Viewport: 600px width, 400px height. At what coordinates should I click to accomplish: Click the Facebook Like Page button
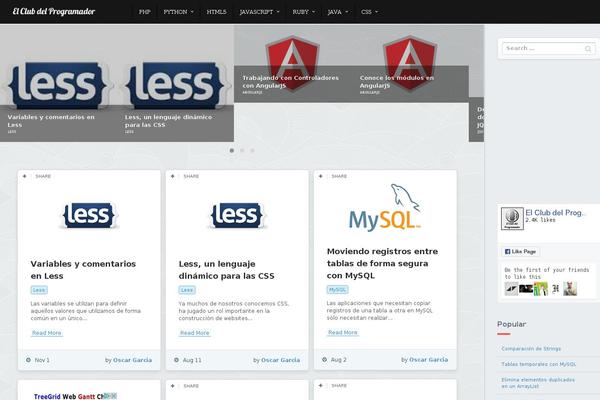[x=520, y=251]
